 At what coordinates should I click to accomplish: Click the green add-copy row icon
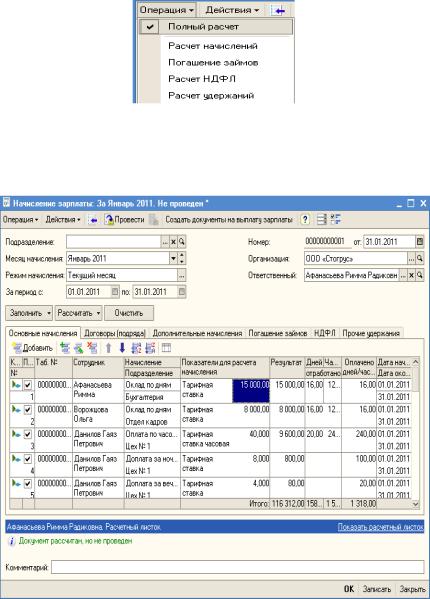(x=65, y=348)
